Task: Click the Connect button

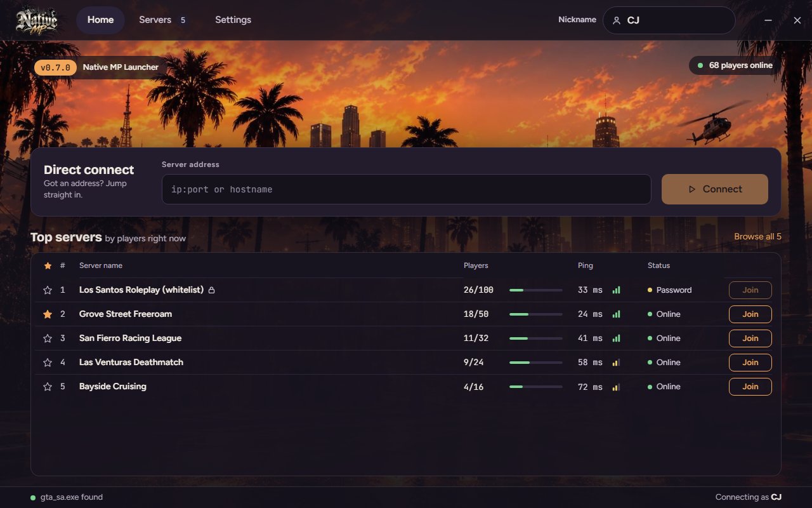Action: [x=715, y=189]
